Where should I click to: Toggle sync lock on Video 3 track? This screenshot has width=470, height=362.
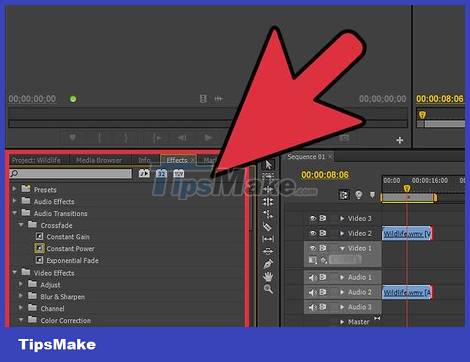(x=323, y=218)
